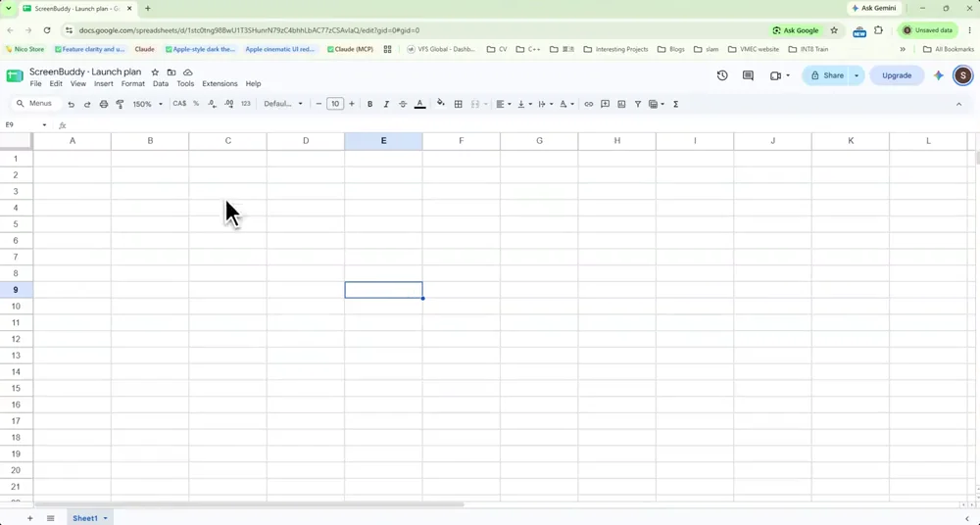980x525 pixels.
Task: Click the Undo toolbar icon
Action: click(x=72, y=105)
